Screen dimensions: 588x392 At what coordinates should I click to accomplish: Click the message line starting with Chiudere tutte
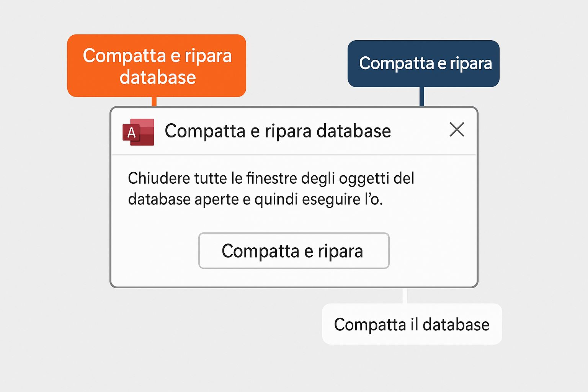(271, 178)
